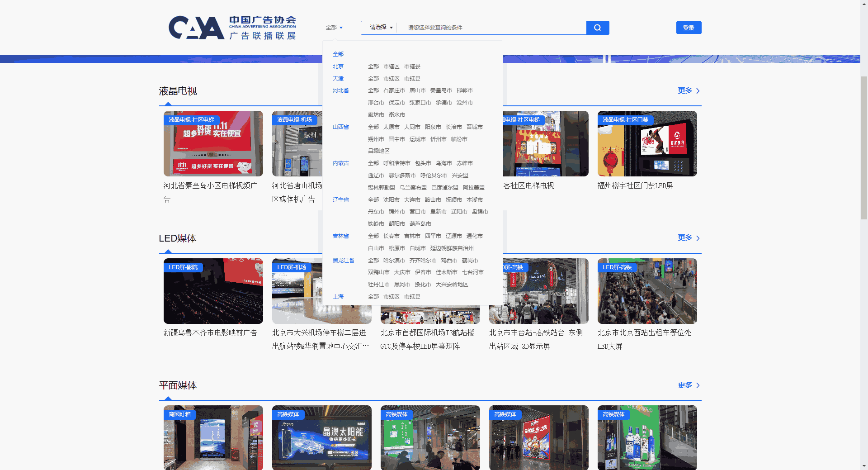Open 更多 for 液晶电视 section
This screenshot has height=470, width=868.
688,91
